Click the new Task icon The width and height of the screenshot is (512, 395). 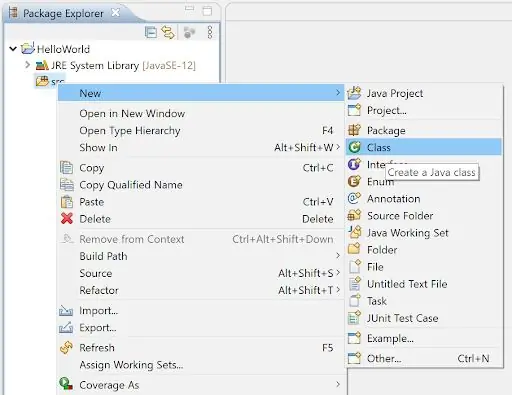click(355, 300)
